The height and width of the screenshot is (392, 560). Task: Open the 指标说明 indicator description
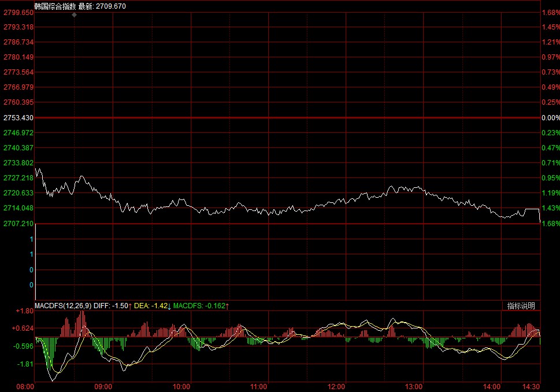(521, 306)
